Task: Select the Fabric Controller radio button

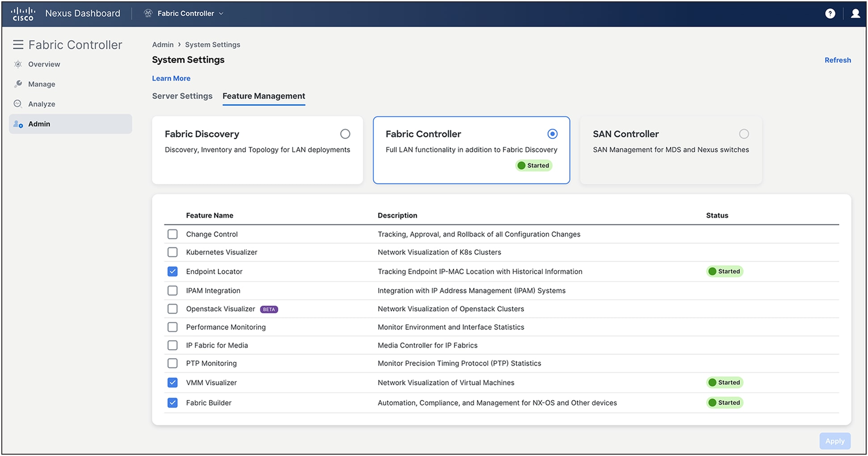Action: point(552,134)
